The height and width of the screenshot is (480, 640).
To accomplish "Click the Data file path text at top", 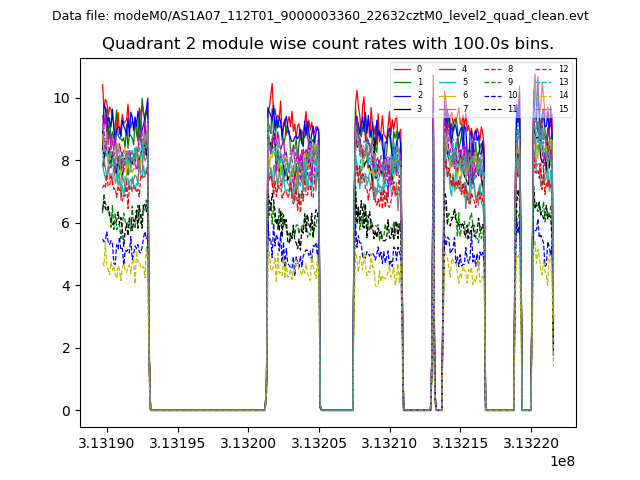I will click(x=320, y=15).
